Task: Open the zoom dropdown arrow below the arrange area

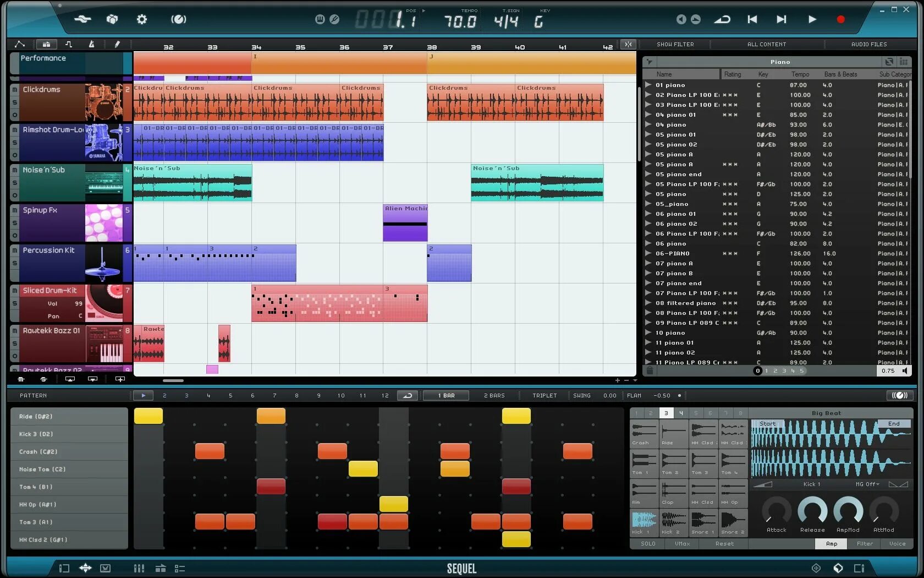Action: pos(635,380)
